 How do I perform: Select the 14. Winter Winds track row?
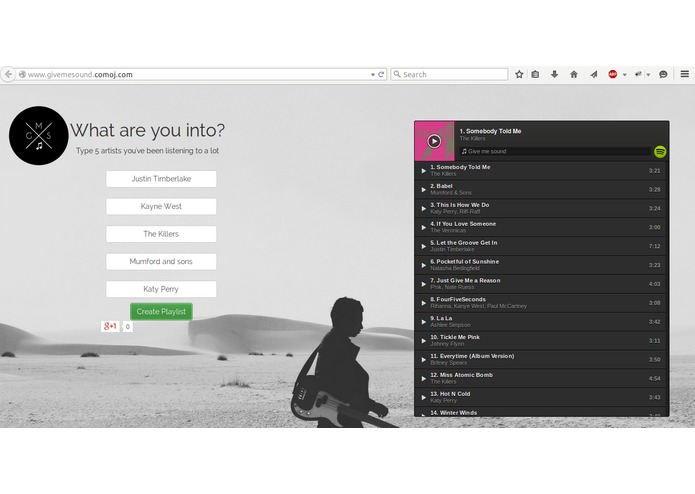[x=542, y=412]
